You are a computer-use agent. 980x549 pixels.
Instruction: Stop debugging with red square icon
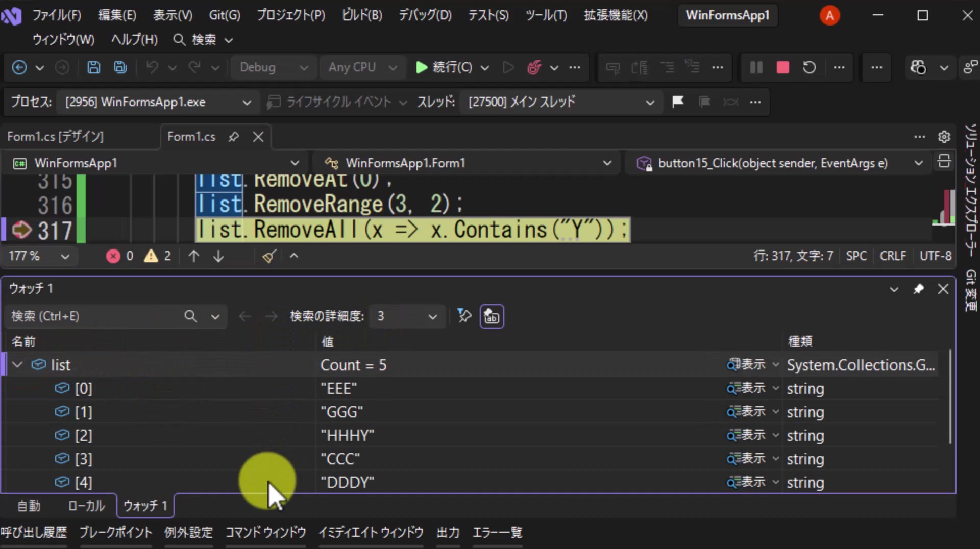click(x=782, y=67)
